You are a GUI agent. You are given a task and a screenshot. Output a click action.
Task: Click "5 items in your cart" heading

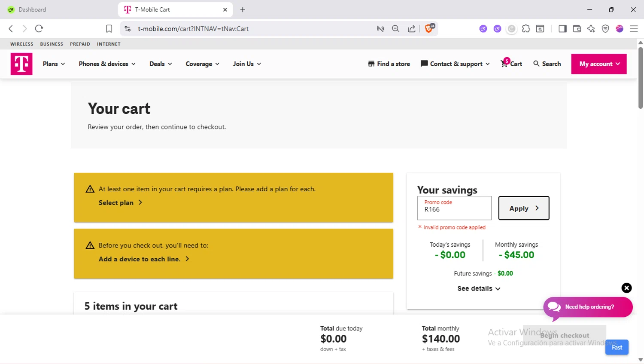[131, 306]
